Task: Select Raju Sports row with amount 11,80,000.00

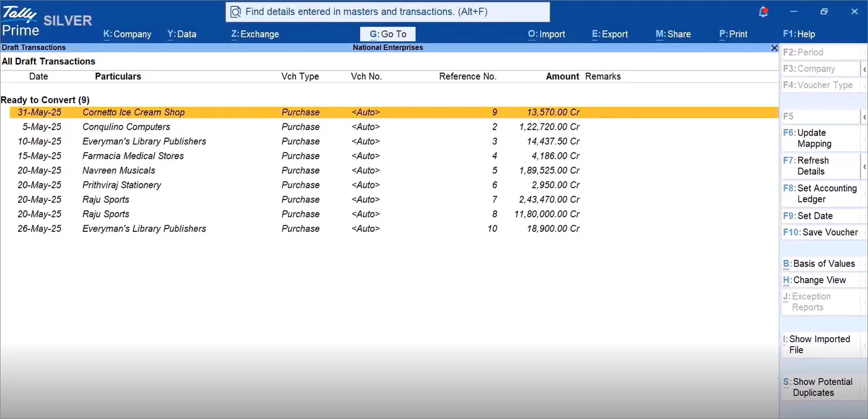Action: pos(394,214)
